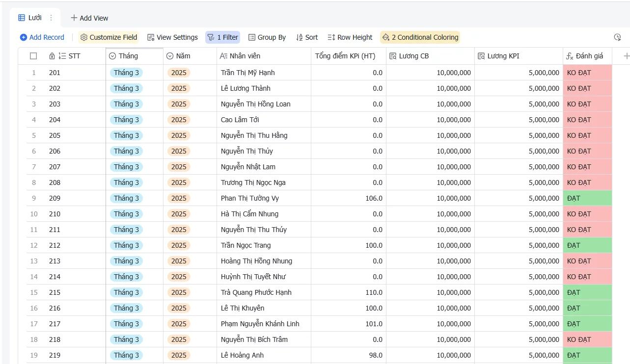Click row number 17
630x364 pixels.
tap(34, 324)
